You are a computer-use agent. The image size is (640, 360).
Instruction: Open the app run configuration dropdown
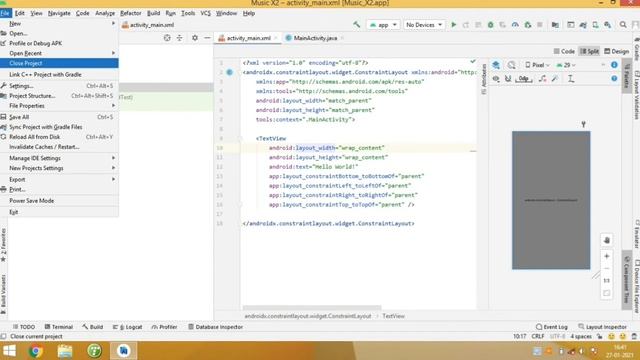[x=383, y=25]
